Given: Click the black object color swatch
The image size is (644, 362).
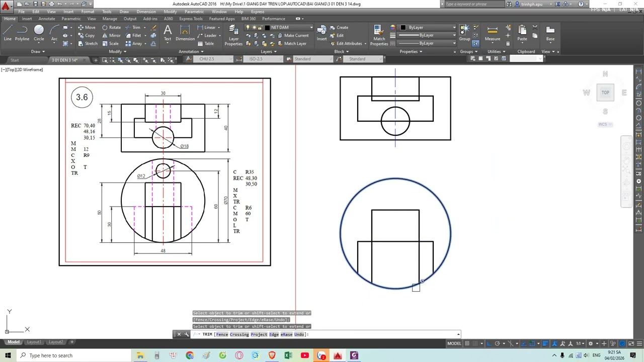Looking at the screenshot, I should [403, 28].
